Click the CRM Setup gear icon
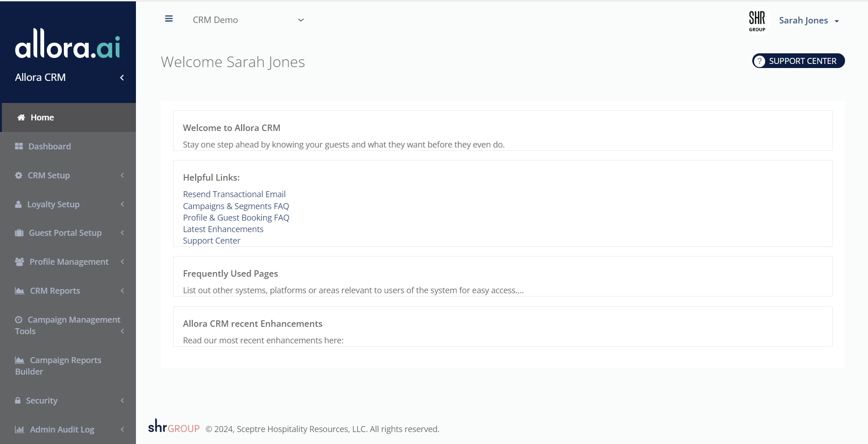Viewport: 868px width, 444px height. pyautogui.click(x=18, y=175)
